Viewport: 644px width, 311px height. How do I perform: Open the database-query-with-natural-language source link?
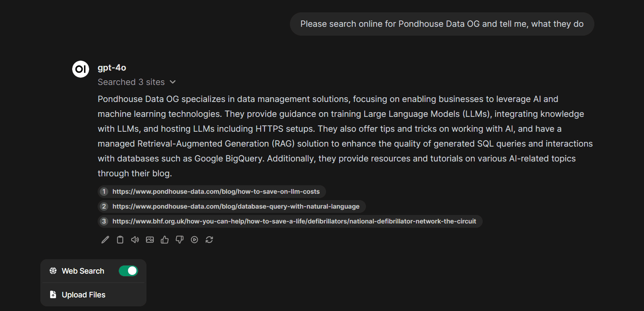[x=236, y=206]
